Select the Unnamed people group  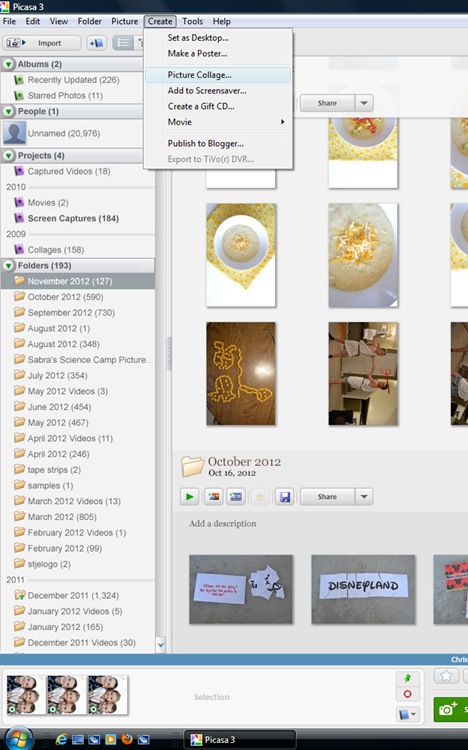[x=64, y=133]
